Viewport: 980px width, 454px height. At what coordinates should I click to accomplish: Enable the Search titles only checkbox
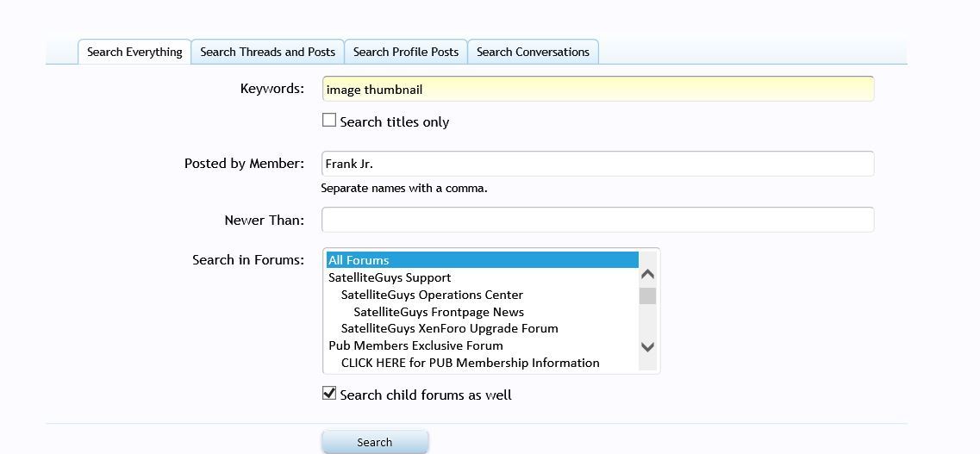[329, 121]
